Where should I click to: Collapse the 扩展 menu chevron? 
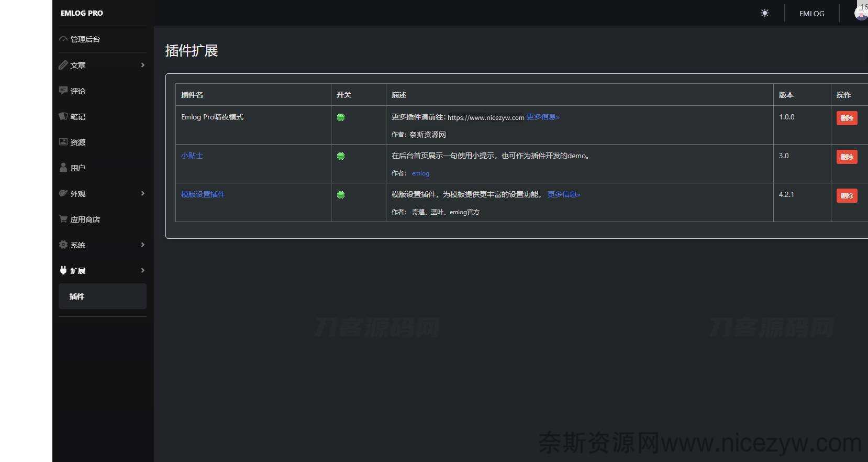(143, 270)
